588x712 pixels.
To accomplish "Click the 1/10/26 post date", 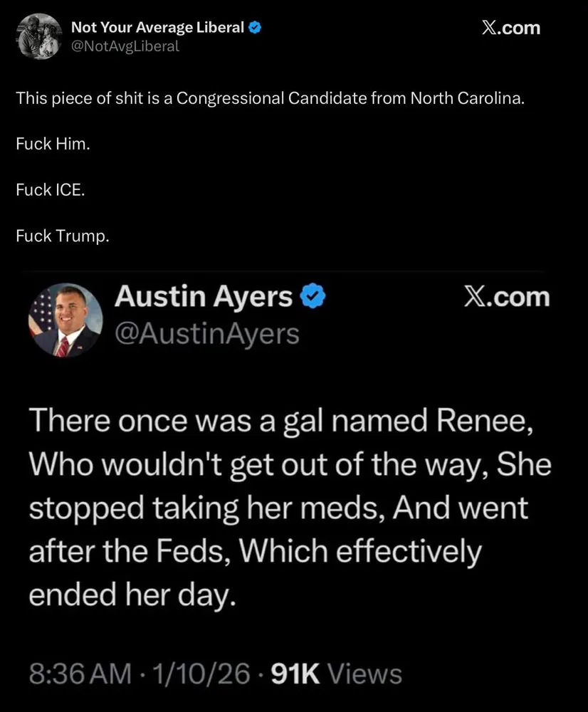I will click(x=201, y=674).
